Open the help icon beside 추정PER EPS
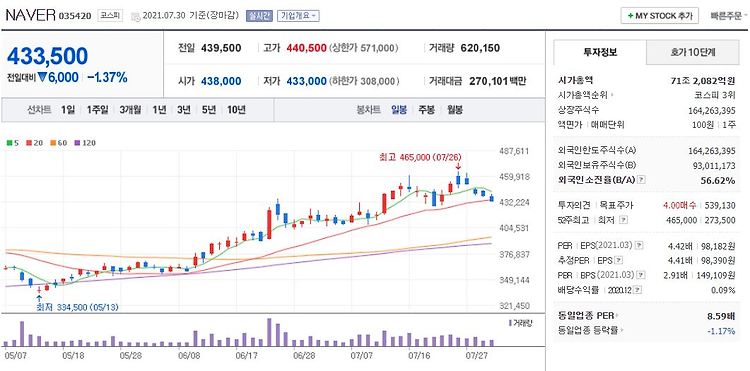750x371 pixels. [618, 261]
